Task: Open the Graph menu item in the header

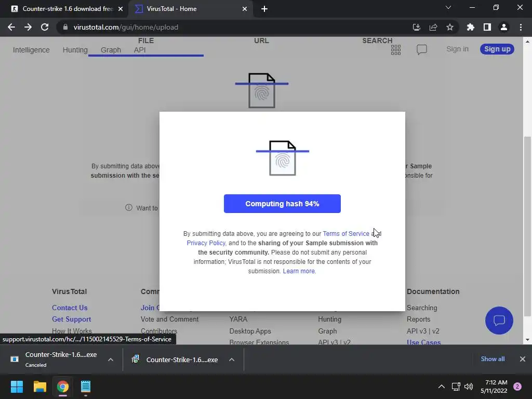Action: tap(111, 50)
